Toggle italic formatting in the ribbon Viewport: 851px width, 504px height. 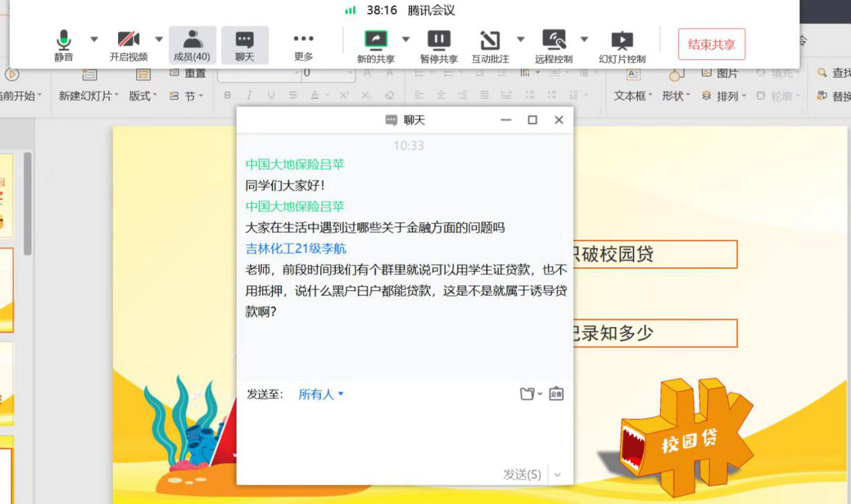pyautogui.click(x=249, y=96)
